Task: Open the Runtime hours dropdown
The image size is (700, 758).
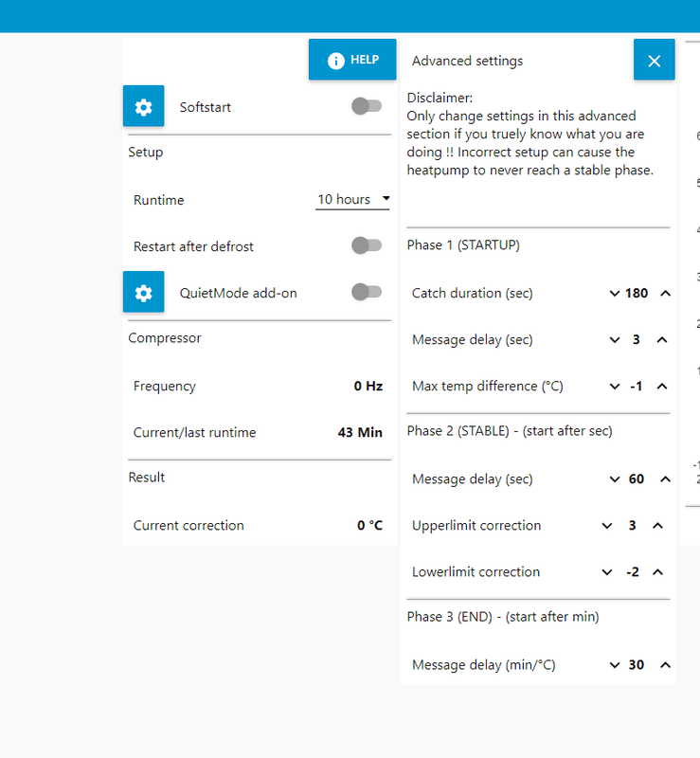Action: [x=353, y=199]
